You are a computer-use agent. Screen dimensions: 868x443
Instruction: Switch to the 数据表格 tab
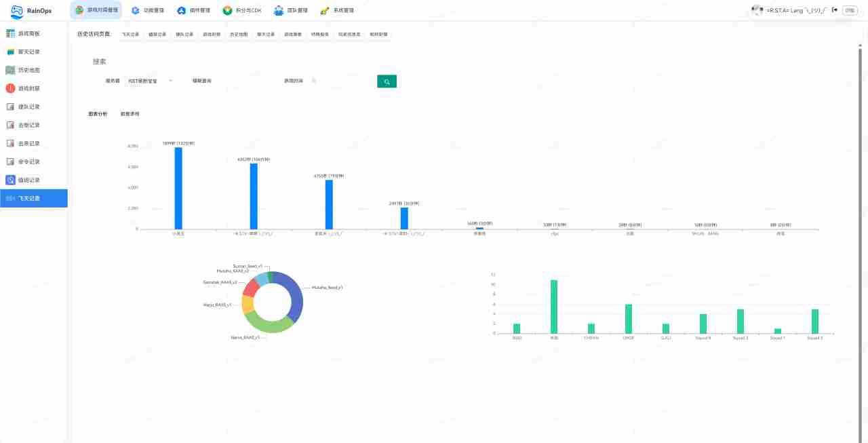point(130,114)
